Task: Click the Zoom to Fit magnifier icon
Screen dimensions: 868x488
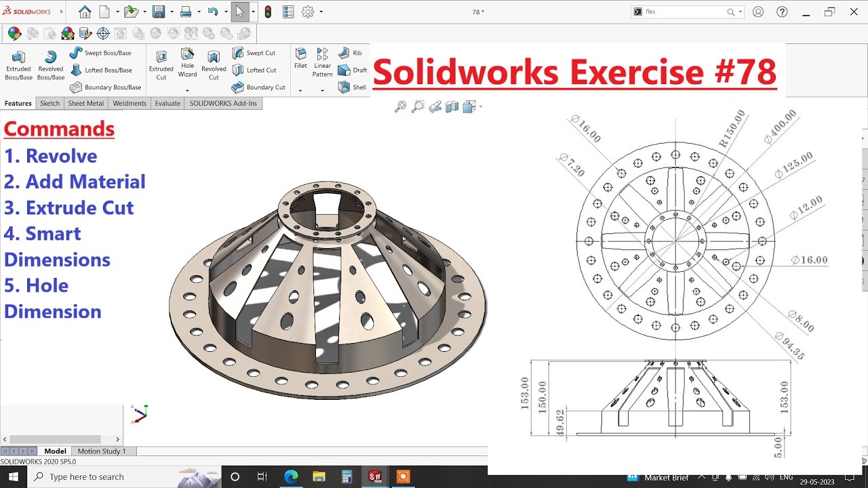Action: coord(400,106)
